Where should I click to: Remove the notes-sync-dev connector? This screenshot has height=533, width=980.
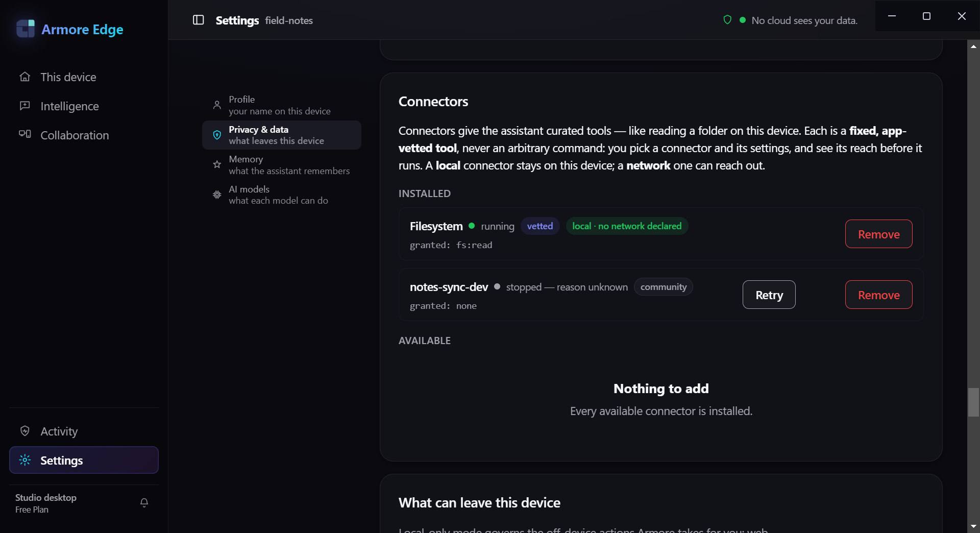878,295
